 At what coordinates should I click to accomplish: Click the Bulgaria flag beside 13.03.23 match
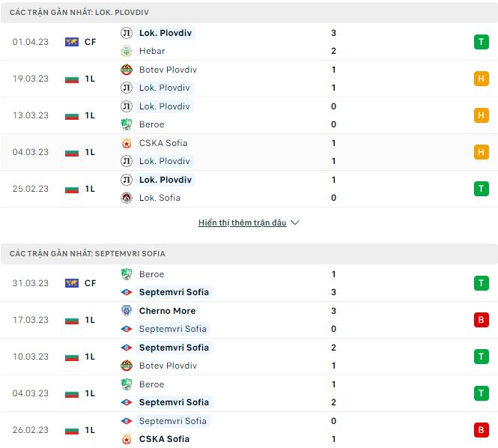click(x=72, y=115)
